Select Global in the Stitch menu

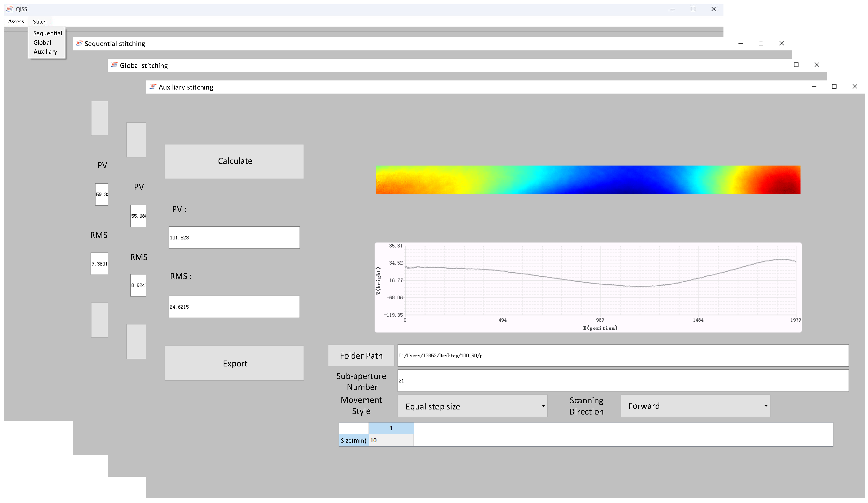[42, 42]
